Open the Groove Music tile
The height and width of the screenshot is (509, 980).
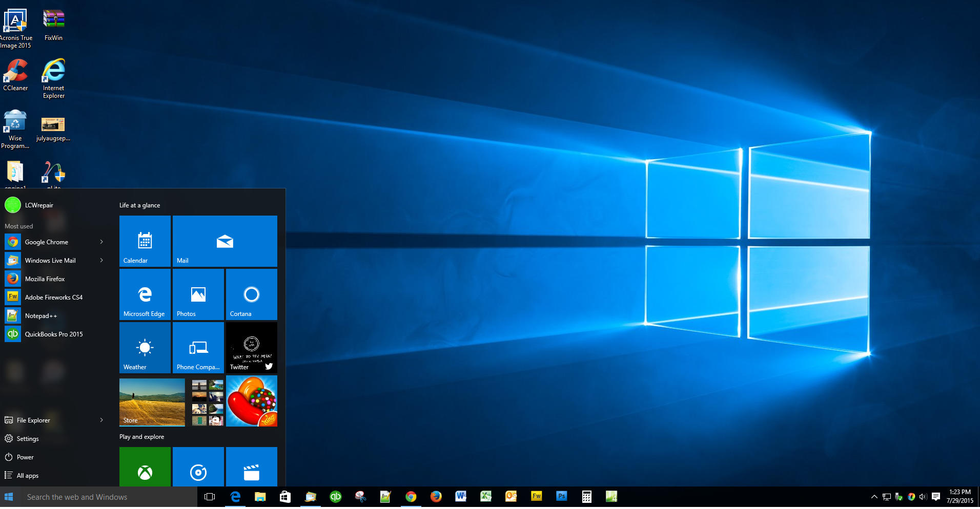[198, 466]
